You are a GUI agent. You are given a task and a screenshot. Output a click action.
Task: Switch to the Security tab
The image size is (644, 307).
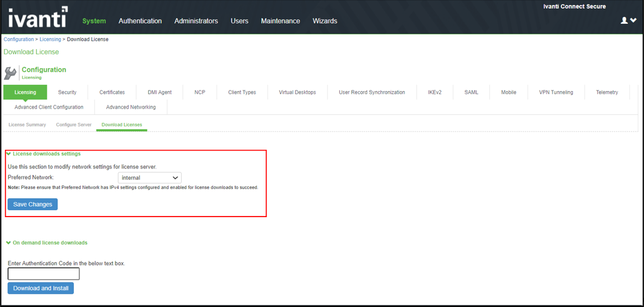67,92
